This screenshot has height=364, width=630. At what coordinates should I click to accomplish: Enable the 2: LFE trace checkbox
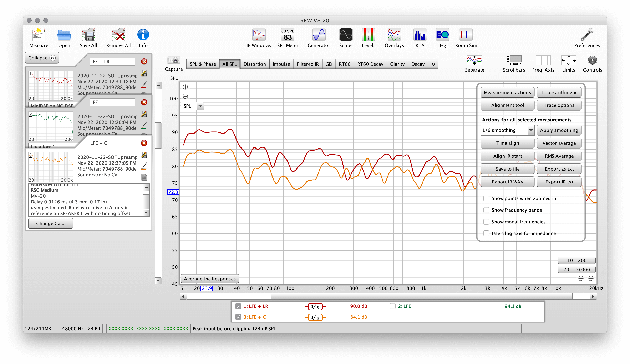[392, 306]
